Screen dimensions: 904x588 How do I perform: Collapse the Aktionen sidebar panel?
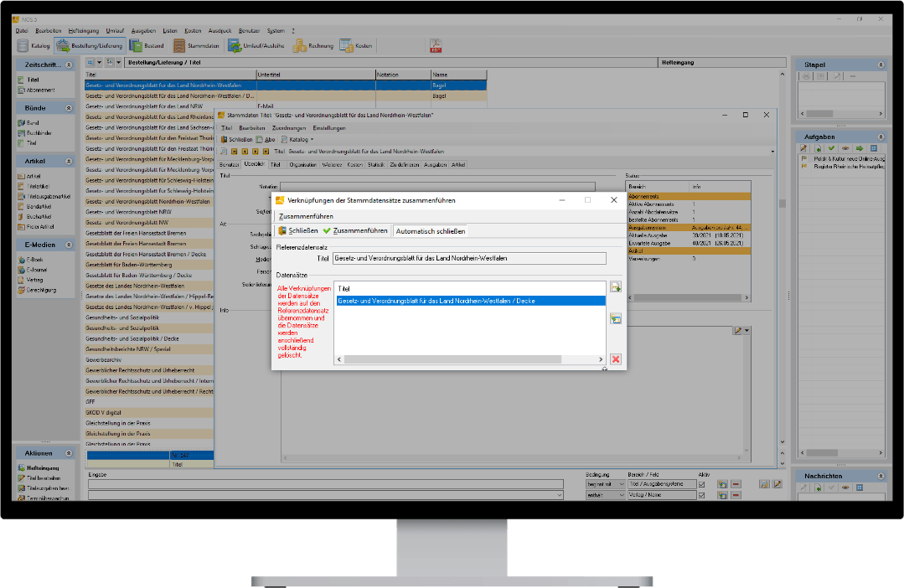click(69, 453)
